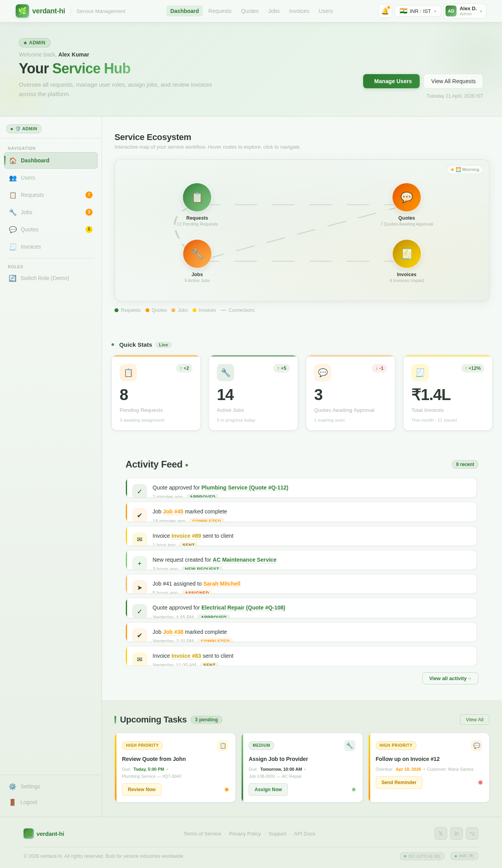The height and width of the screenshot is (868, 502).
Task: Open the LinkedIn social link in footer
Action: click(x=457, y=833)
